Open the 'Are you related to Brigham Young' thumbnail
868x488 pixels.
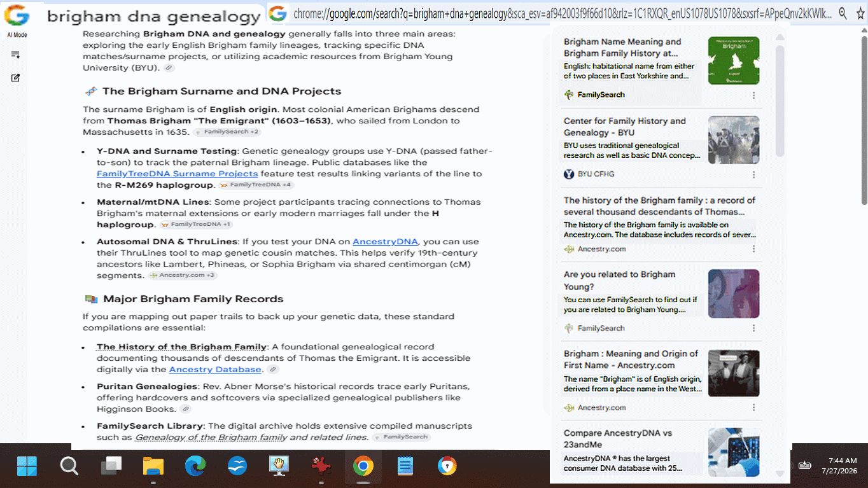(734, 294)
